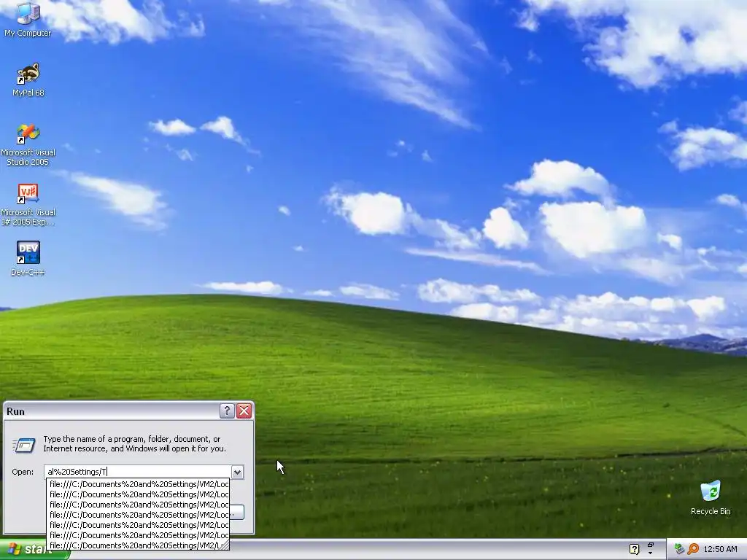747x560 pixels.
Task: Select the Dev-C++ desktop shortcut
Action: click(28, 259)
